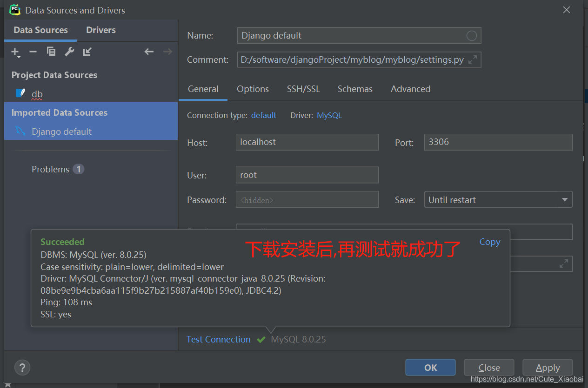The height and width of the screenshot is (388, 588).
Task: Switch to the Drivers tab
Action: tap(101, 30)
